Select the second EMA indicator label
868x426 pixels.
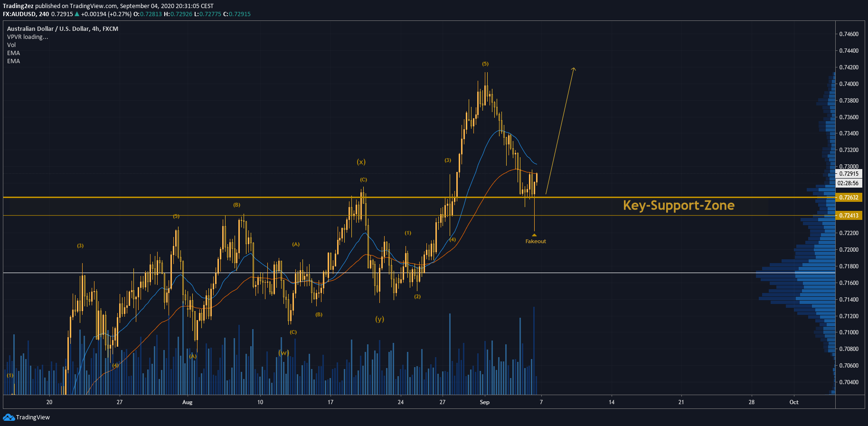(13, 61)
